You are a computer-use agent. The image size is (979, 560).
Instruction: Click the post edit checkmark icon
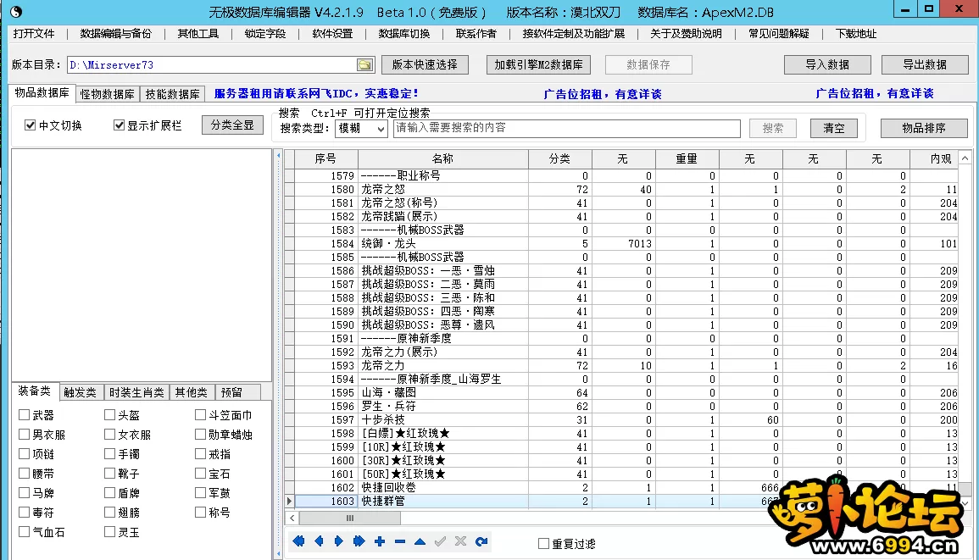(x=440, y=541)
